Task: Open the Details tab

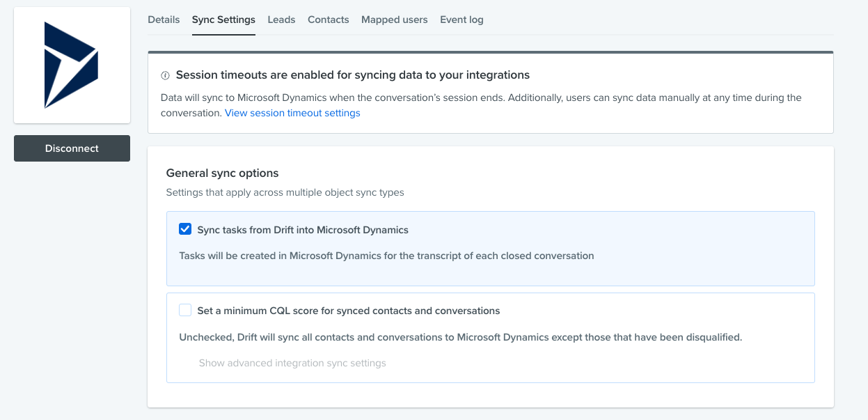Action: click(x=164, y=20)
